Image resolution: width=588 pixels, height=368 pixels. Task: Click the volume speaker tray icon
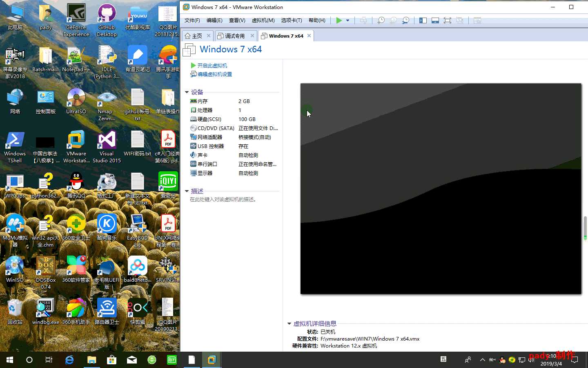click(531, 360)
